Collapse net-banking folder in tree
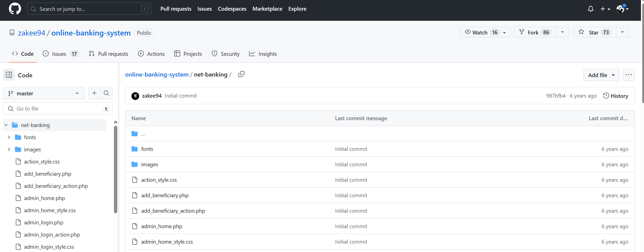 pos(6,125)
